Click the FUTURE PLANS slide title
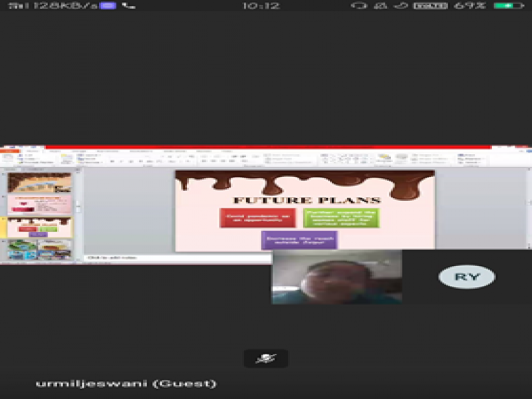This screenshot has width=532, height=399. pos(307,200)
